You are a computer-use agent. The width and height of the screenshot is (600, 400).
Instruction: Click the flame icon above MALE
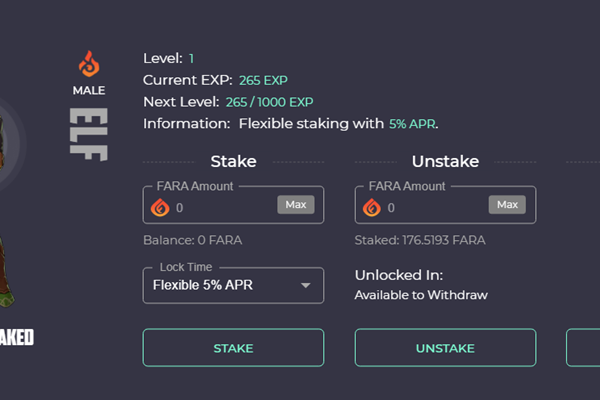click(x=89, y=64)
